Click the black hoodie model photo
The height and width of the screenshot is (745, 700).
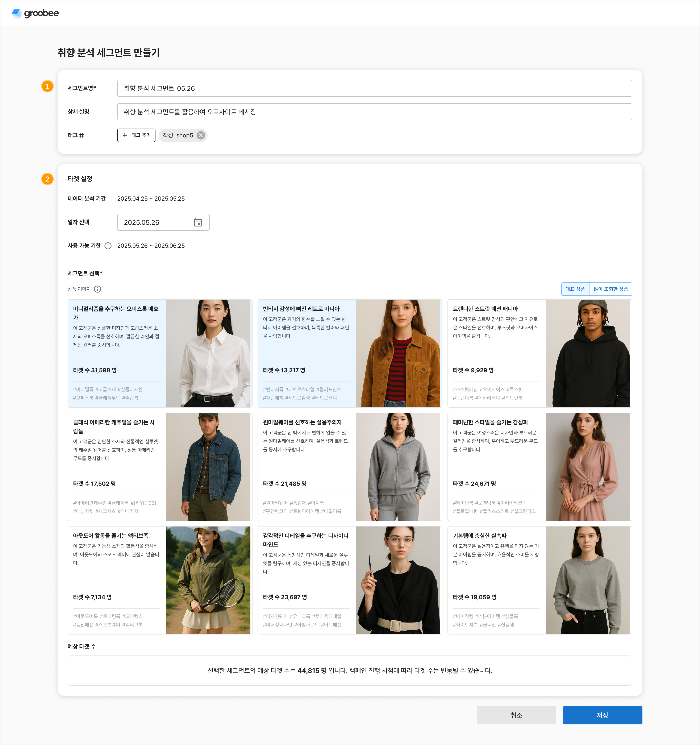588,353
